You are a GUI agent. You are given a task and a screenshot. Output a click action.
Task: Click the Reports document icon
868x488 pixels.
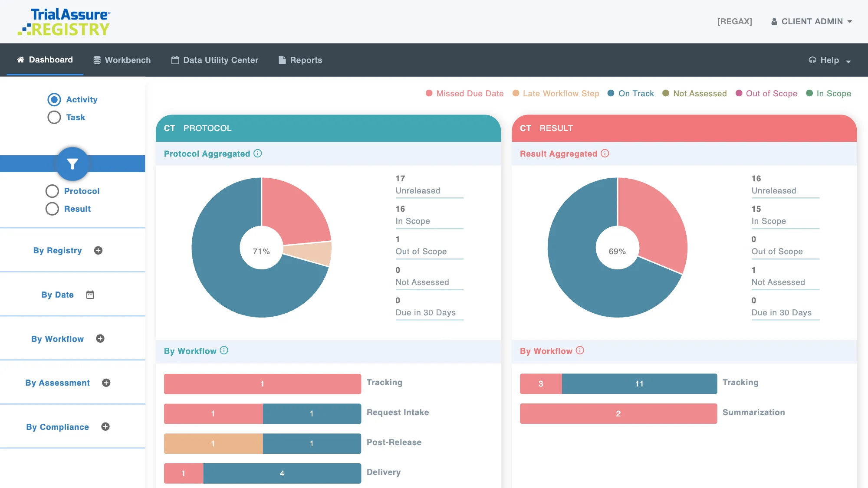(x=282, y=60)
